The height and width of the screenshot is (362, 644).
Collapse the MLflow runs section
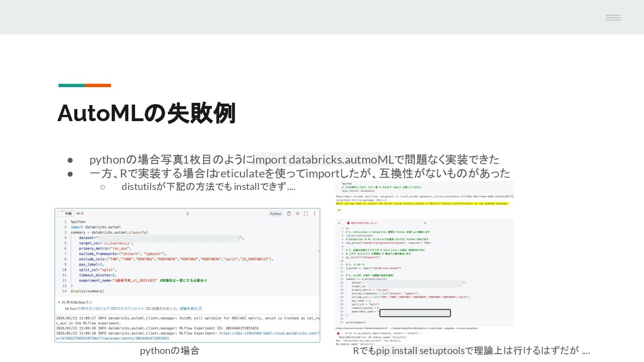point(59,303)
